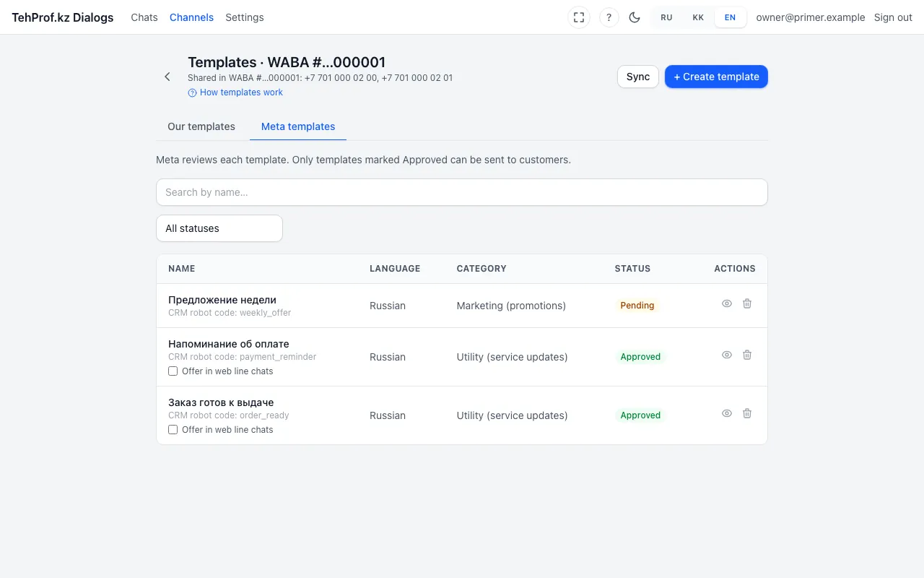
Task: Open the All statuses filter dropdown
Action: (219, 228)
